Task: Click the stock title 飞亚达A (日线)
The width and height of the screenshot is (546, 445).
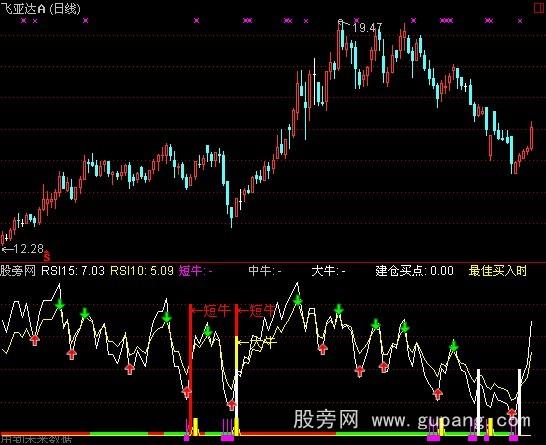Action: coord(41,8)
